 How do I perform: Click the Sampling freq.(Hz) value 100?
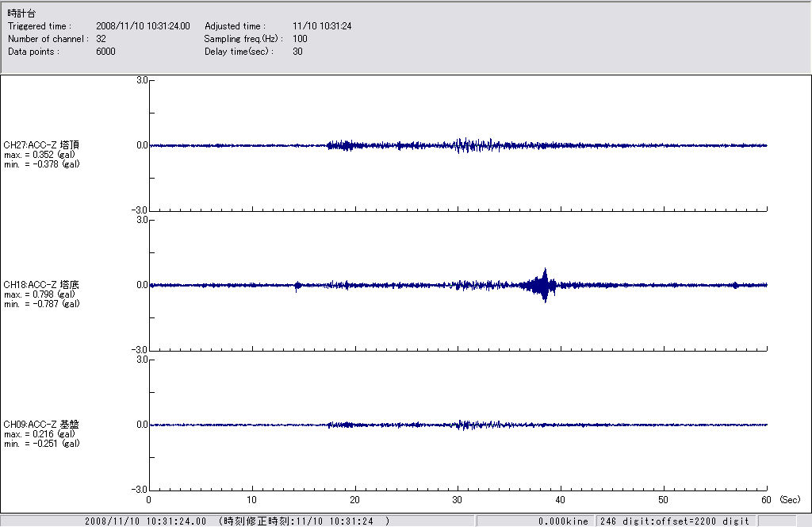click(x=300, y=39)
